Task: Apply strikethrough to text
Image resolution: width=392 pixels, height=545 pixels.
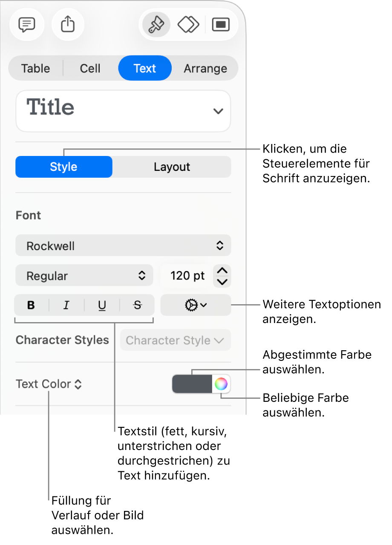Action: 137,305
